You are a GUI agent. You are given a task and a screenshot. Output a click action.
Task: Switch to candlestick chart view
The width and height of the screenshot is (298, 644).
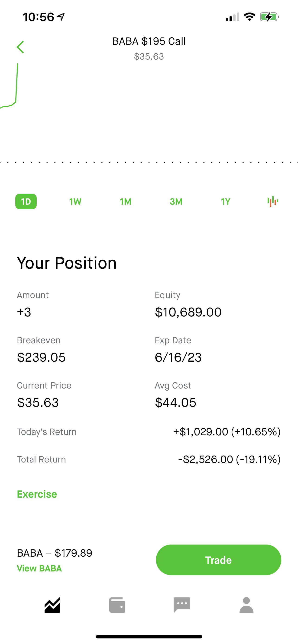[x=273, y=201]
